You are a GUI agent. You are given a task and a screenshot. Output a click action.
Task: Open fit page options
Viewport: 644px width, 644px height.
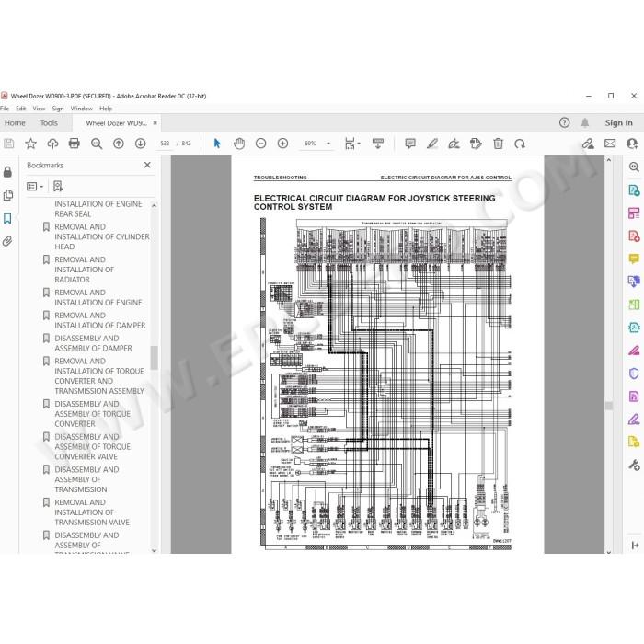coord(352,144)
